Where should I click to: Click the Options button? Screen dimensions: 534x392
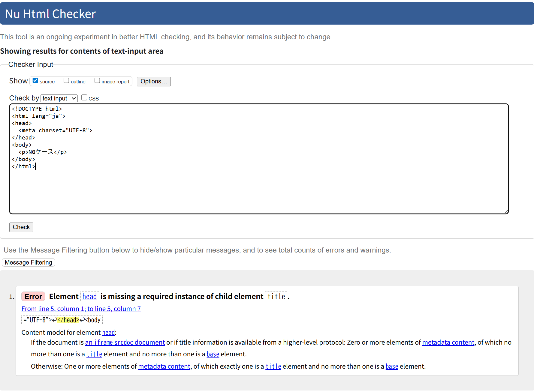(153, 81)
